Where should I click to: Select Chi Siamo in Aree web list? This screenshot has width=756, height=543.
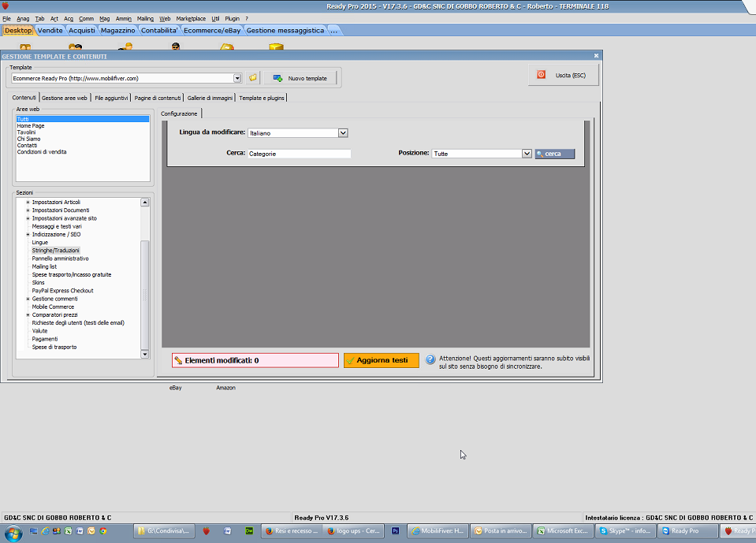(x=28, y=139)
